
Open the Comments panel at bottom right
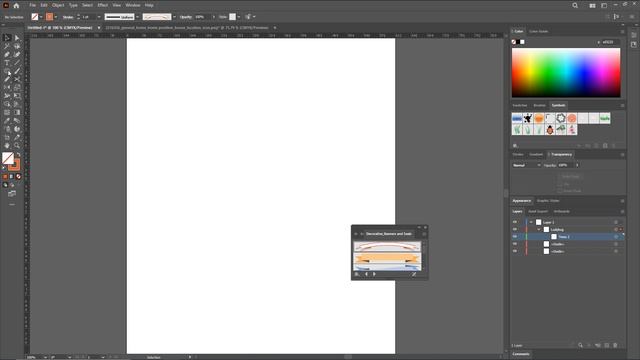tap(521, 354)
